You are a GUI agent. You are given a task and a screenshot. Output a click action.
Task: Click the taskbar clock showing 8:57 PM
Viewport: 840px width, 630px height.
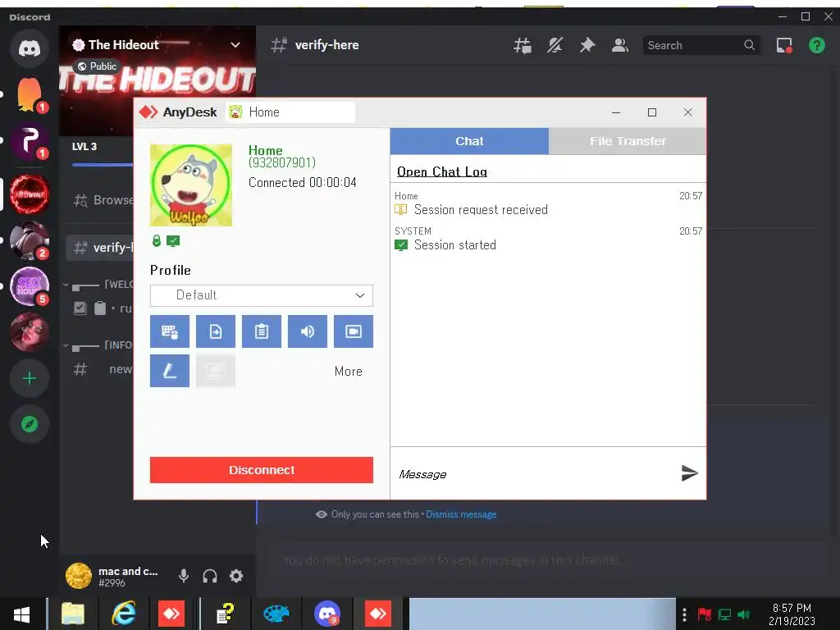click(x=792, y=614)
